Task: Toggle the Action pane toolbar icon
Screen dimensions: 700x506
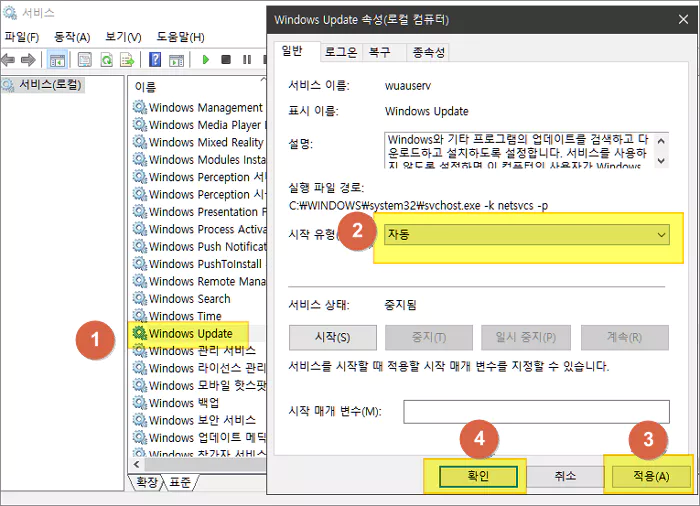Action: point(177,60)
